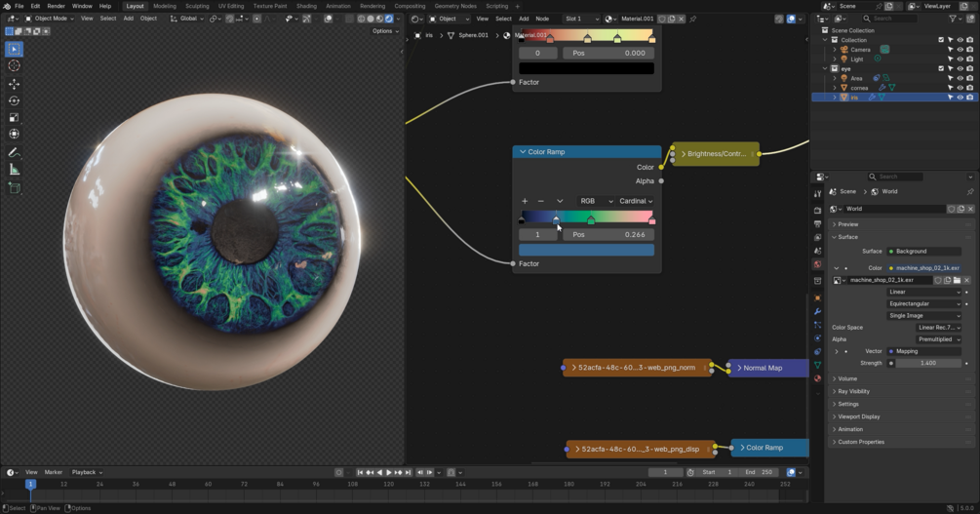The width and height of the screenshot is (980, 514).
Task: Open the Marker menu in timeline
Action: click(53, 472)
